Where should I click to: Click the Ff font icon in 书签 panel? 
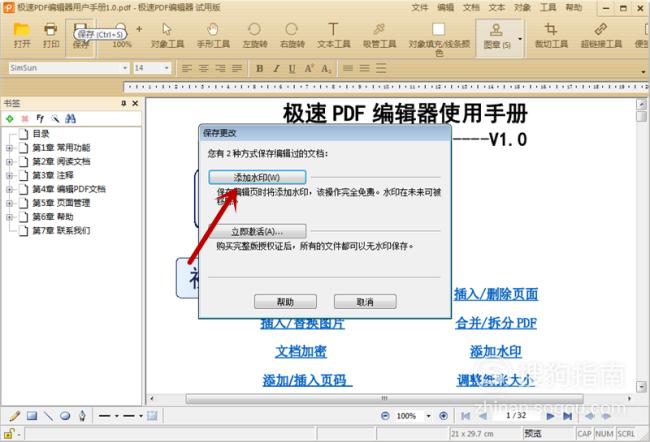coord(40,119)
